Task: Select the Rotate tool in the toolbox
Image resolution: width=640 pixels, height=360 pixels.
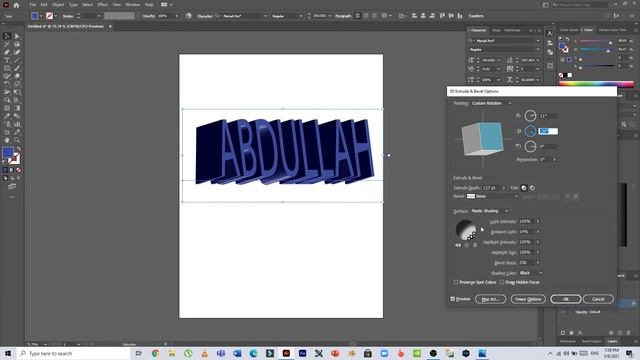Action: [x=7, y=84]
